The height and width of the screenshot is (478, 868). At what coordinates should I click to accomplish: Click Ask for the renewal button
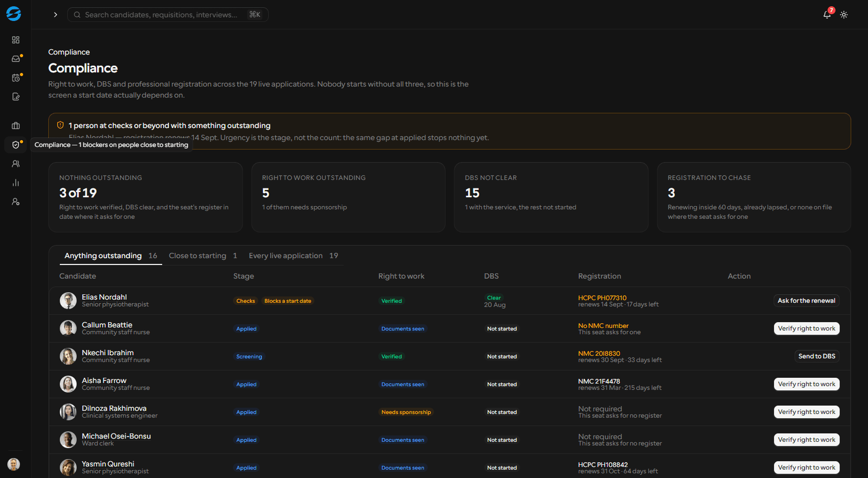coord(806,301)
